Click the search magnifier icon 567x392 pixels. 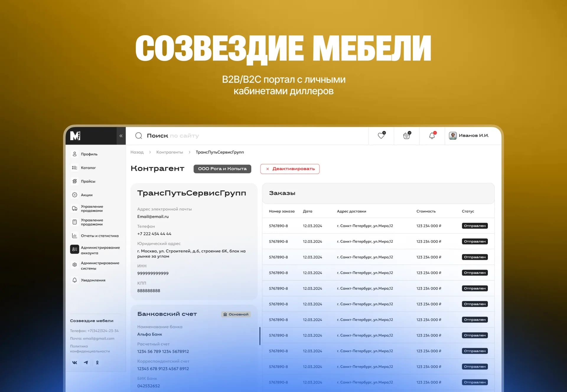pyautogui.click(x=139, y=136)
